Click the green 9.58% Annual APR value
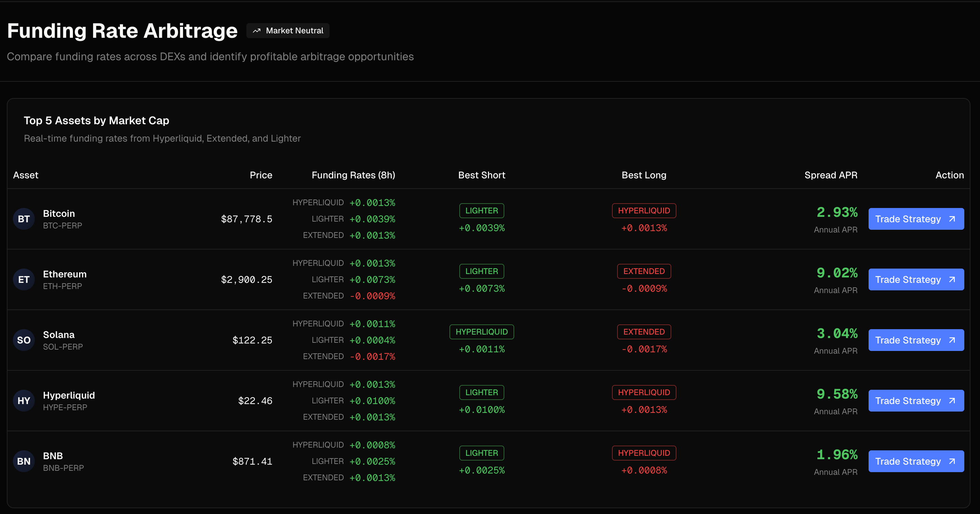Viewport: 980px width, 514px height. pyautogui.click(x=837, y=394)
